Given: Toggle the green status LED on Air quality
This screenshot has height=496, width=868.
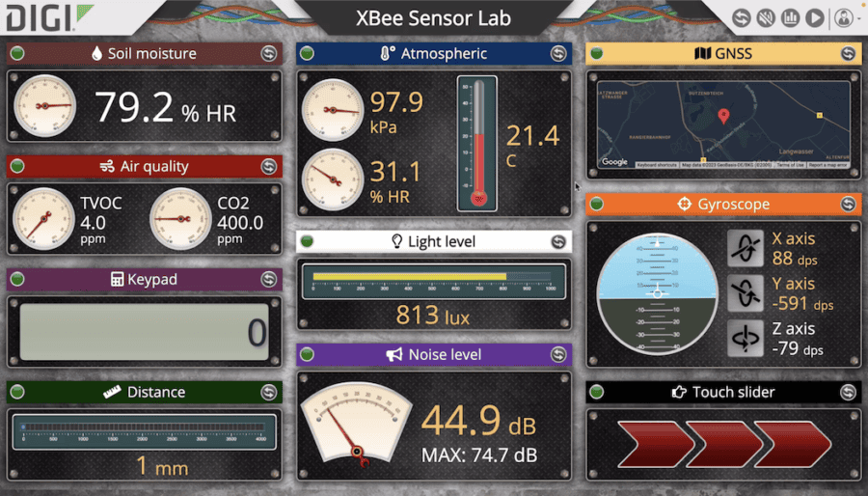Looking at the screenshot, I should tap(18, 167).
